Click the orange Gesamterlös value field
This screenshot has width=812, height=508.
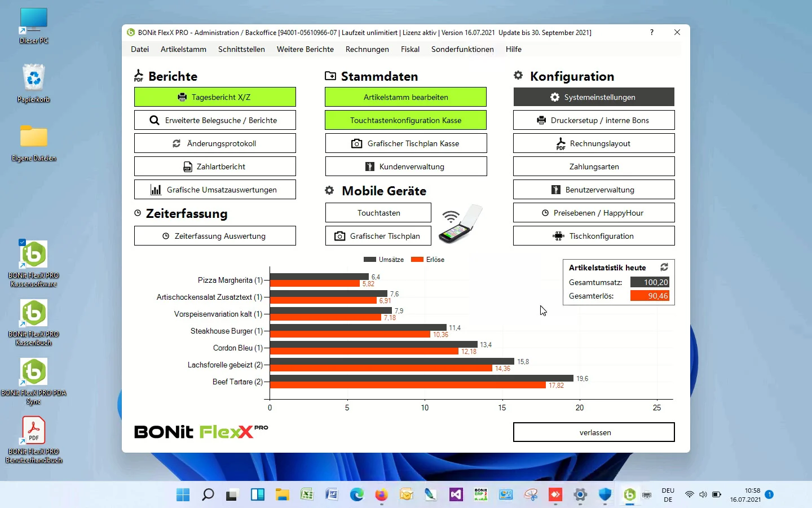(650, 296)
